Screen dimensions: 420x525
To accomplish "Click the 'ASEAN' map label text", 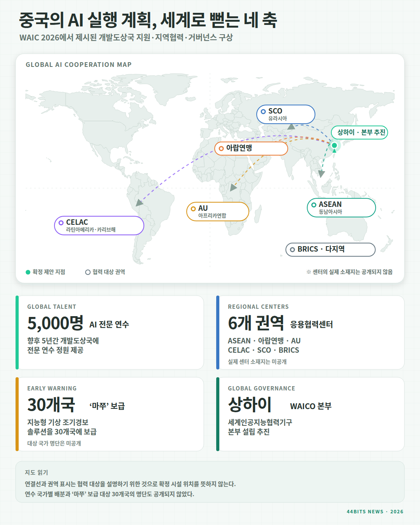I will (330, 205).
